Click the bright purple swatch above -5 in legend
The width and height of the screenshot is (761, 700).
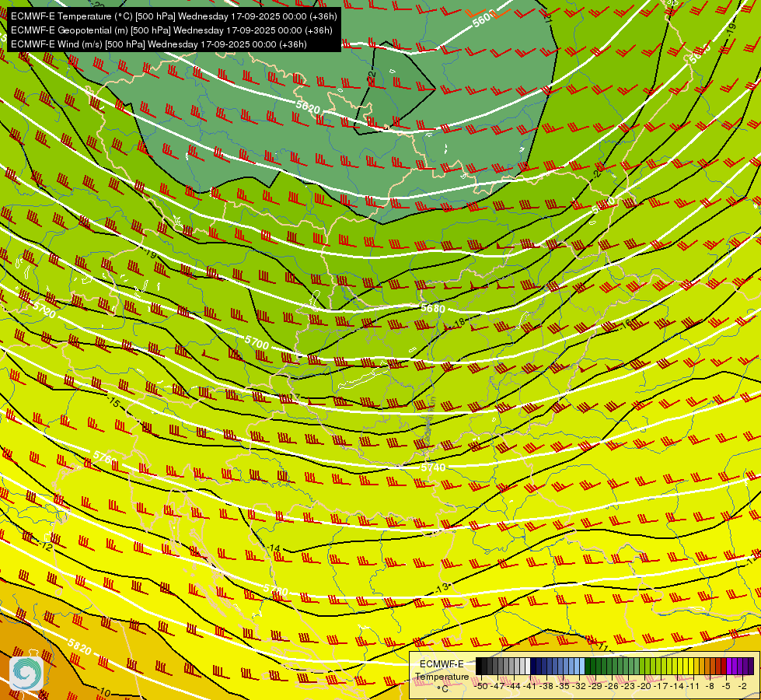[728, 667]
